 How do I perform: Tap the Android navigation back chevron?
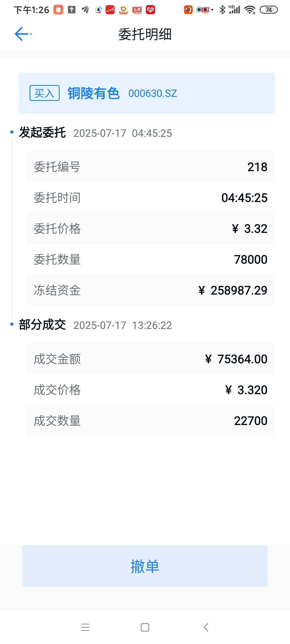206,627
